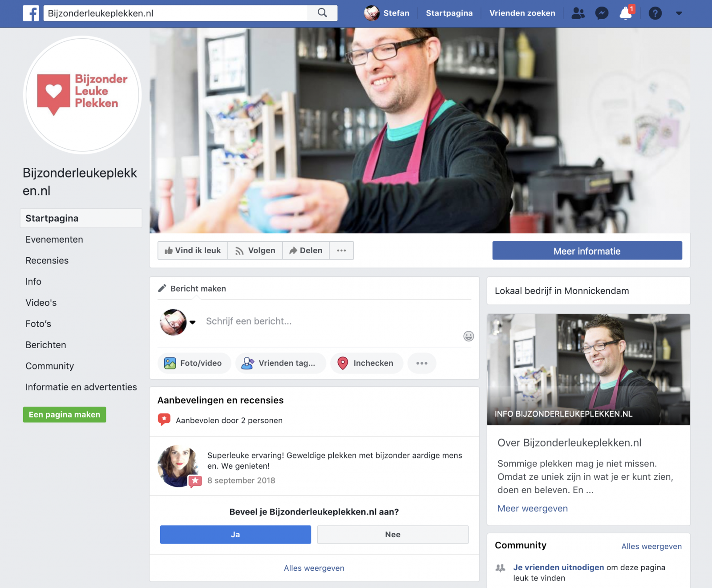Click Alles weergeven beside Community
712x588 pixels.
[x=651, y=546]
